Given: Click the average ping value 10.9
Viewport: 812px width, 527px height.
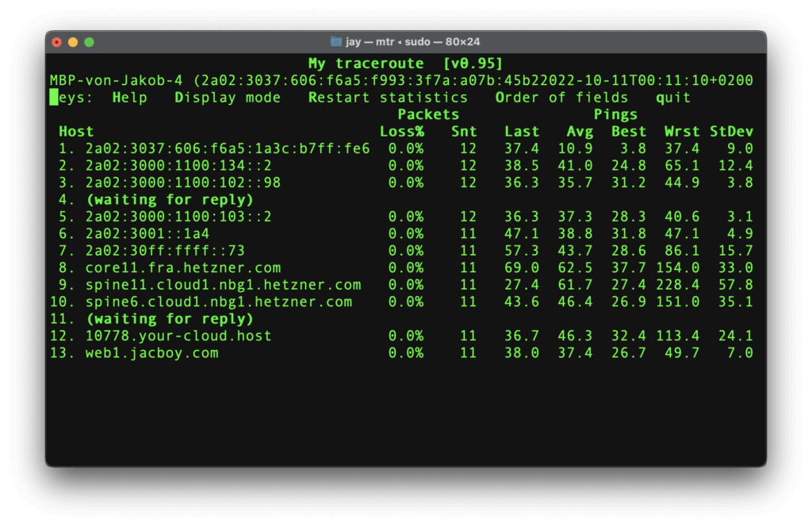Looking at the screenshot, I should tap(575, 148).
